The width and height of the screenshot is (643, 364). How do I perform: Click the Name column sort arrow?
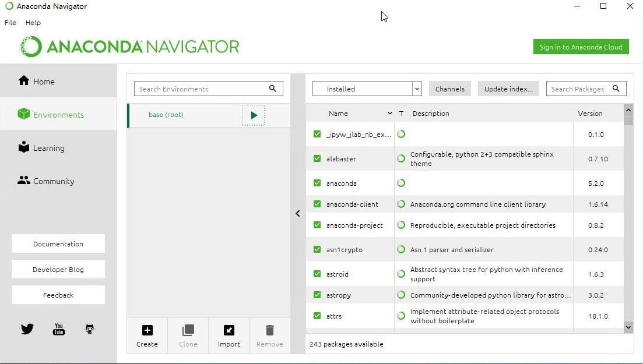389,113
